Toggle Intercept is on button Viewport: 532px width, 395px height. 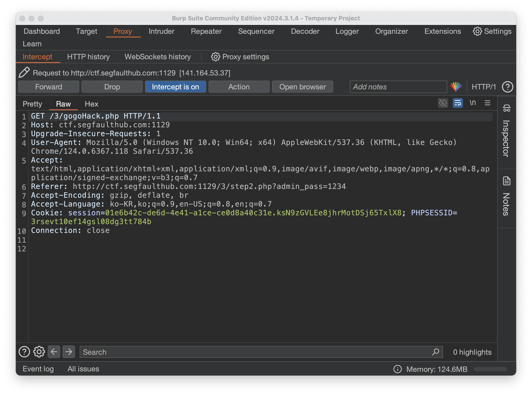(x=175, y=87)
